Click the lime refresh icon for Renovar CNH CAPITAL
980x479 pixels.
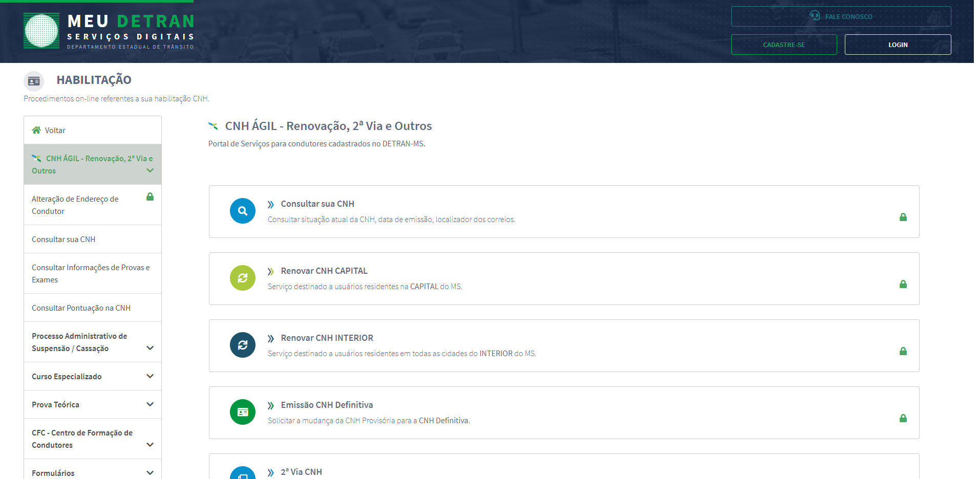(243, 278)
